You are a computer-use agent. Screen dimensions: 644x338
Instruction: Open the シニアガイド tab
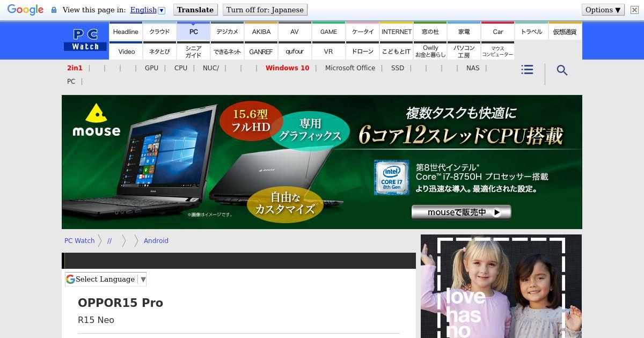point(193,51)
